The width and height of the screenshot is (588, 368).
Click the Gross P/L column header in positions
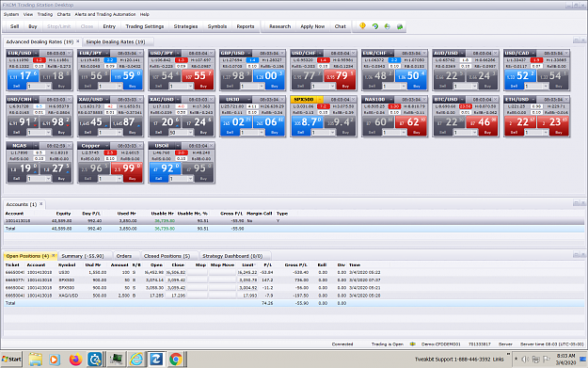pos(296,264)
